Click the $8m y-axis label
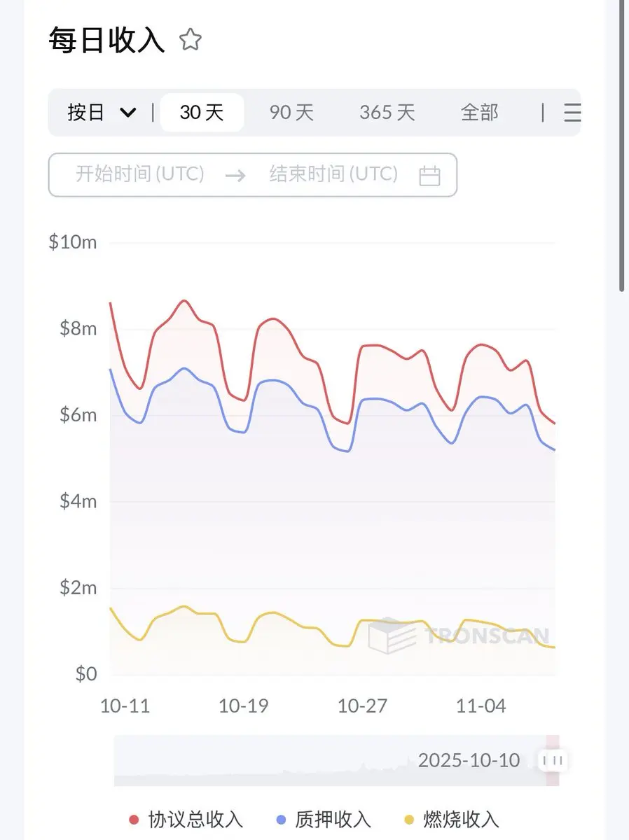The height and width of the screenshot is (840, 629). [78, 328]
